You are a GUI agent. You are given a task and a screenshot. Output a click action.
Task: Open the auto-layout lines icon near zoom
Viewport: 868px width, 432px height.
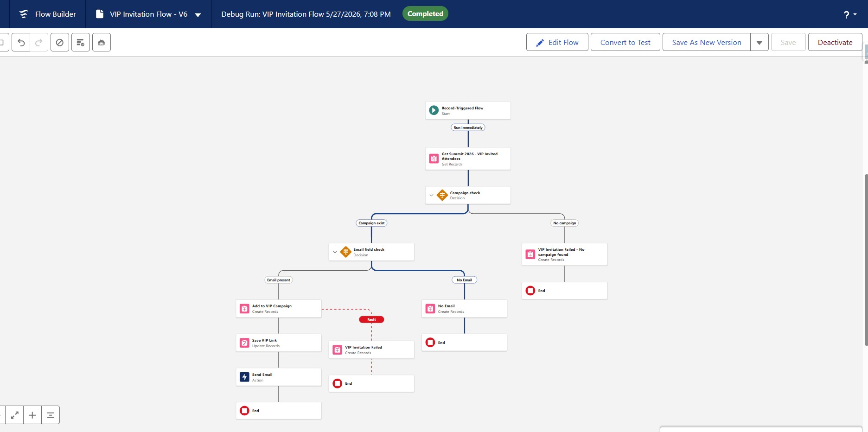pyautogui.click(x=51, y=415)
